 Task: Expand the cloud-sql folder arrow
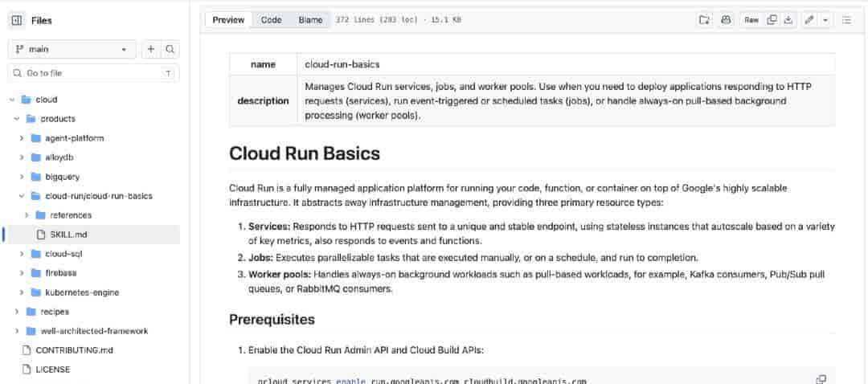click(x=22, y=254)
